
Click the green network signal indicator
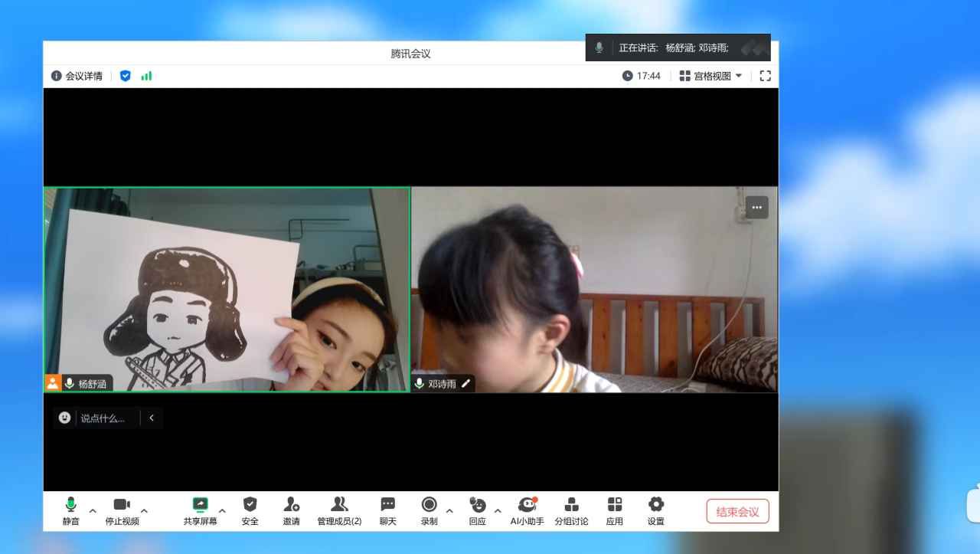point(146,76)
